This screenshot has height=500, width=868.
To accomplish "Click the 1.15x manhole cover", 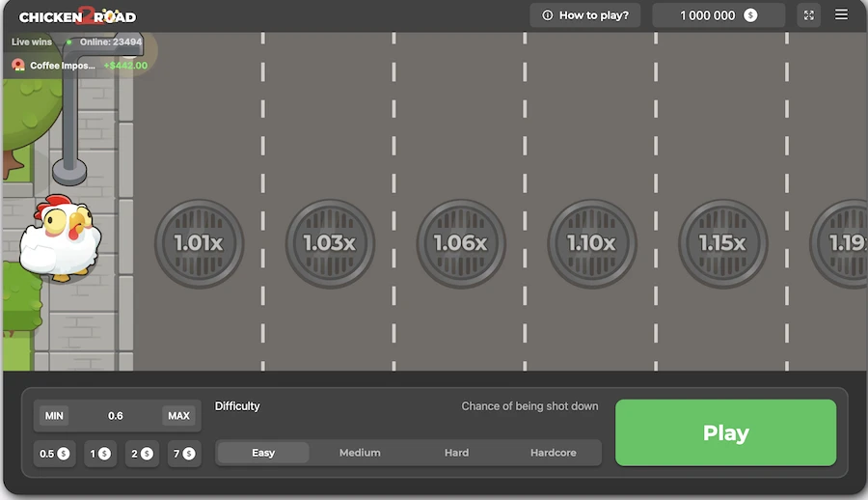I will pyautogui.click(x=723, y=243).
